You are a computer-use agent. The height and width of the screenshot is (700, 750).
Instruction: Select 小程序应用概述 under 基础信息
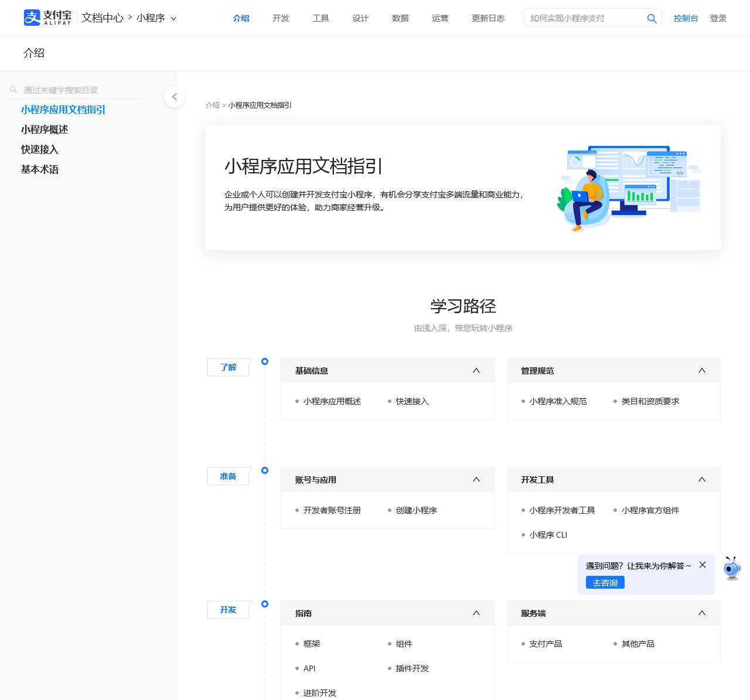pyautogui.click(x=333, y=401)
